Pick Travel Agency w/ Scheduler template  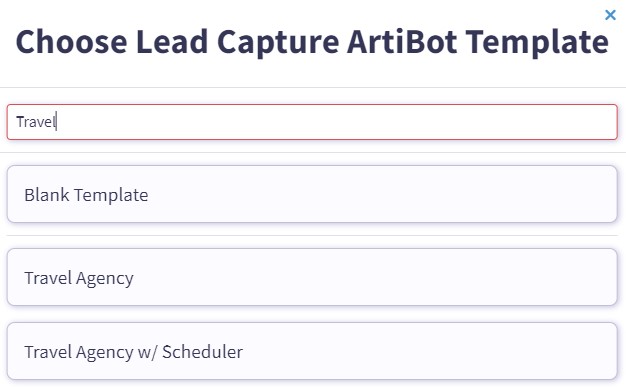312,351
